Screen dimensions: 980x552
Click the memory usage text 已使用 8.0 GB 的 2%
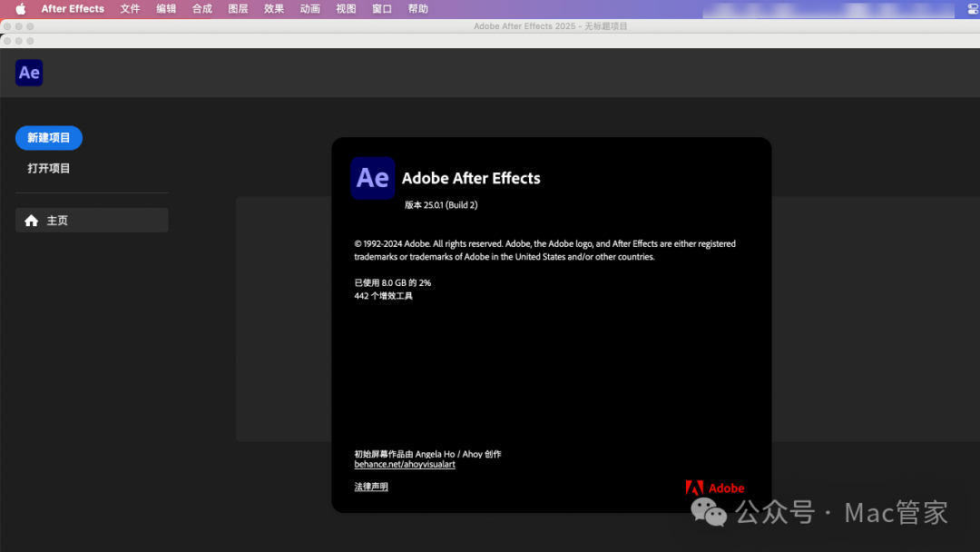[393, 282]
